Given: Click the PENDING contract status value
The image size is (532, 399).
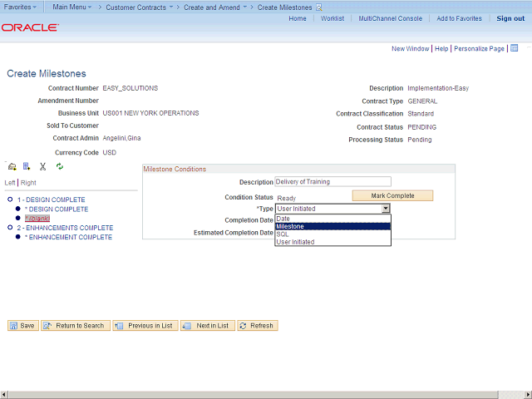Looking at the screenshot, I should coord(421,127).
